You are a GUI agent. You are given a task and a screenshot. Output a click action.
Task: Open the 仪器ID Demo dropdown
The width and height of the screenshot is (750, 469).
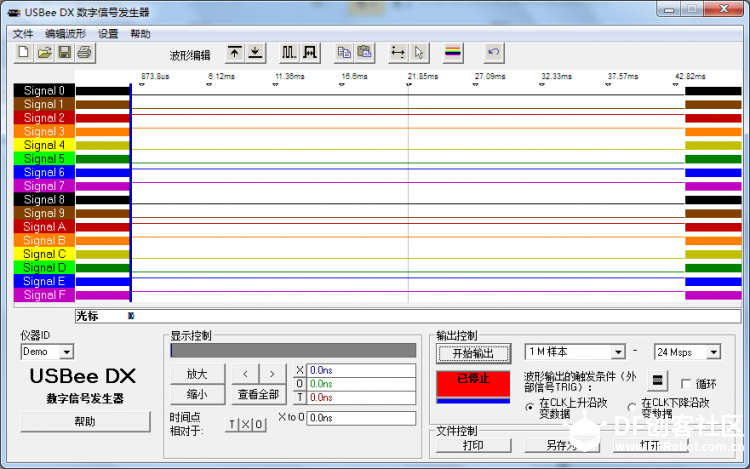[x=66, y=352]
